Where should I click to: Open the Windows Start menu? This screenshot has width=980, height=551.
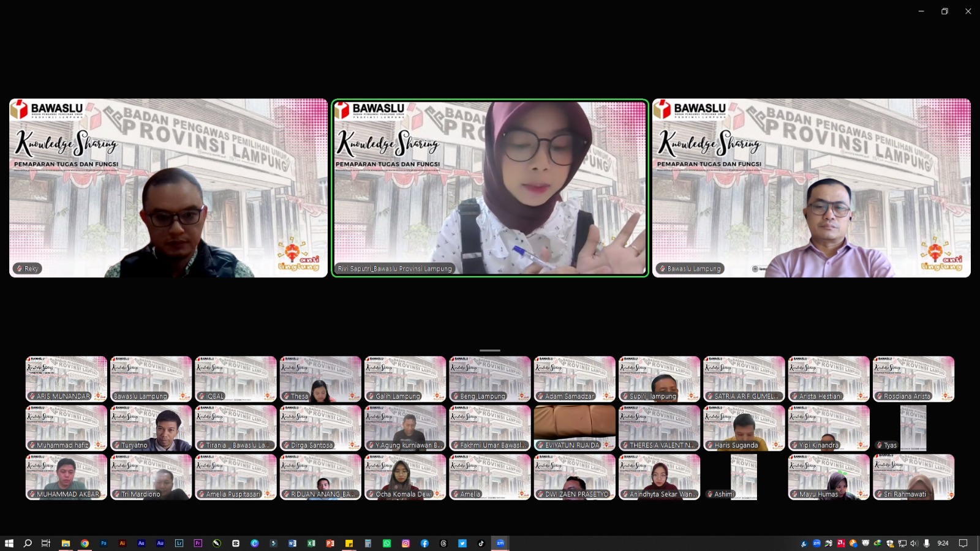coord(9,543)
